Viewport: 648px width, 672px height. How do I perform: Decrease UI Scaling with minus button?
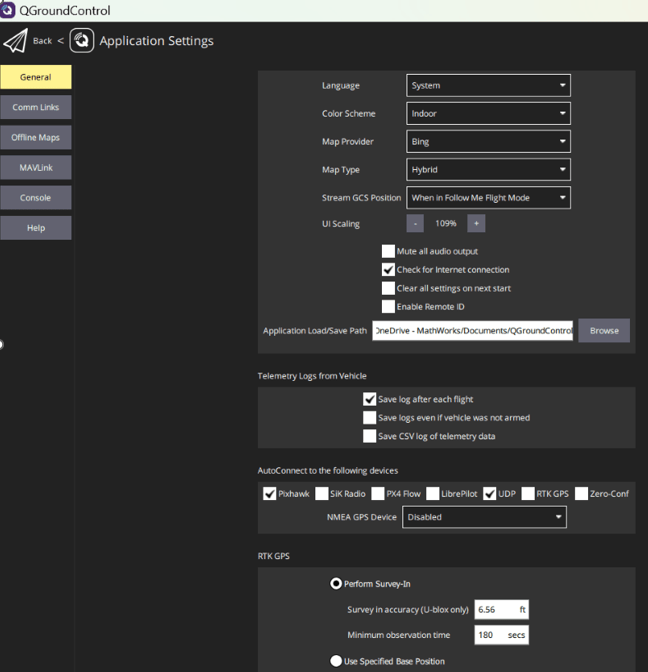click(x=415, y=224)
